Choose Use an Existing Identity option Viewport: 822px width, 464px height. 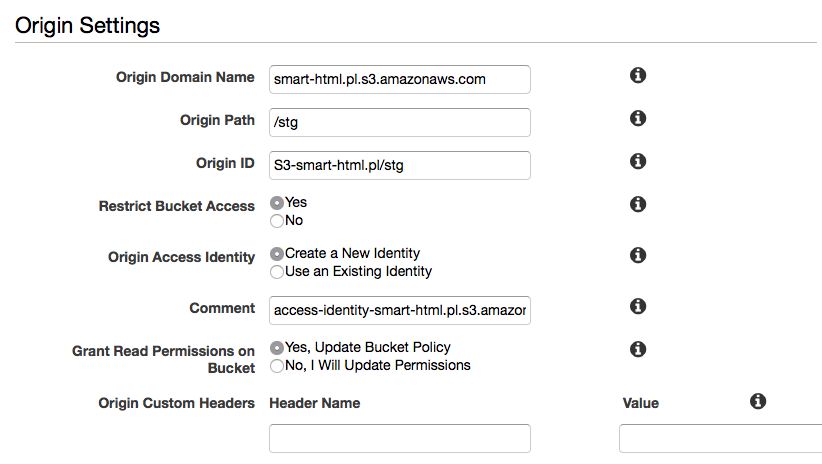[x=277, y=271]
